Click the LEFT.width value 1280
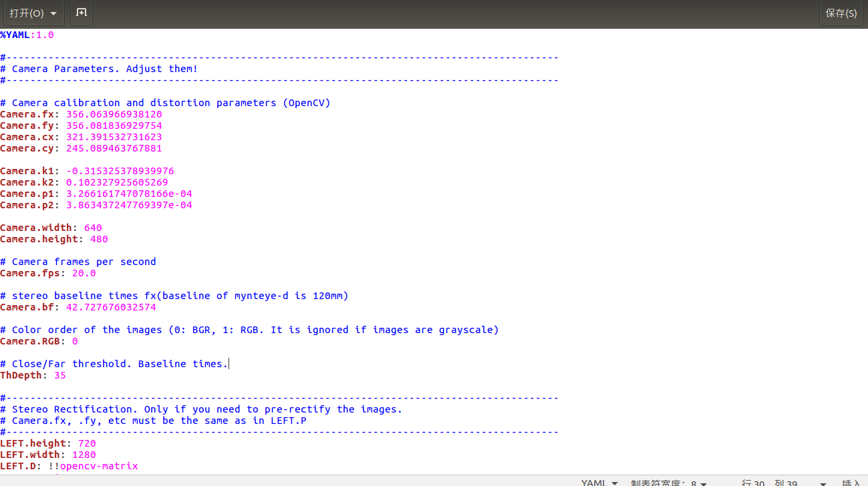The width and height of the screenshot is (868, 486). coord(84,455)
